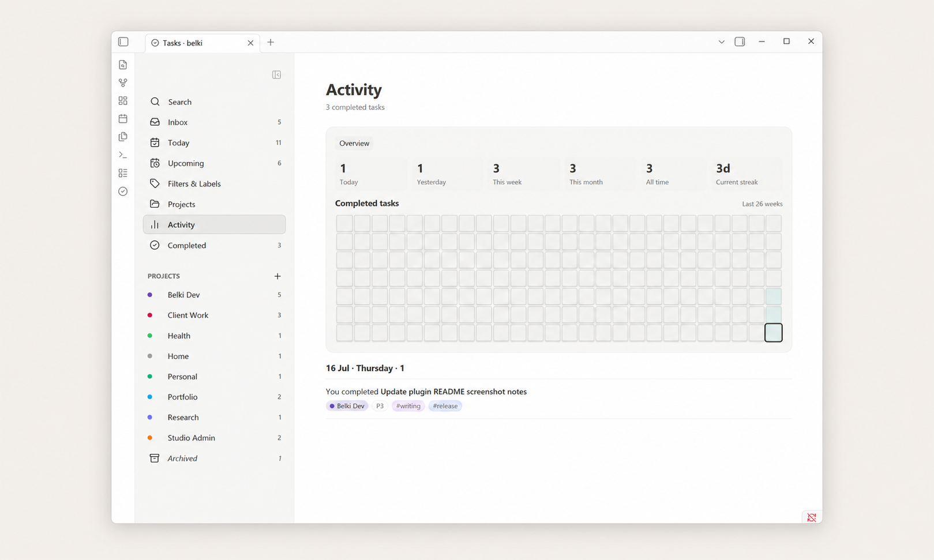Click the This month stat card
Screen dimensions: 934x560
[600, 174]
